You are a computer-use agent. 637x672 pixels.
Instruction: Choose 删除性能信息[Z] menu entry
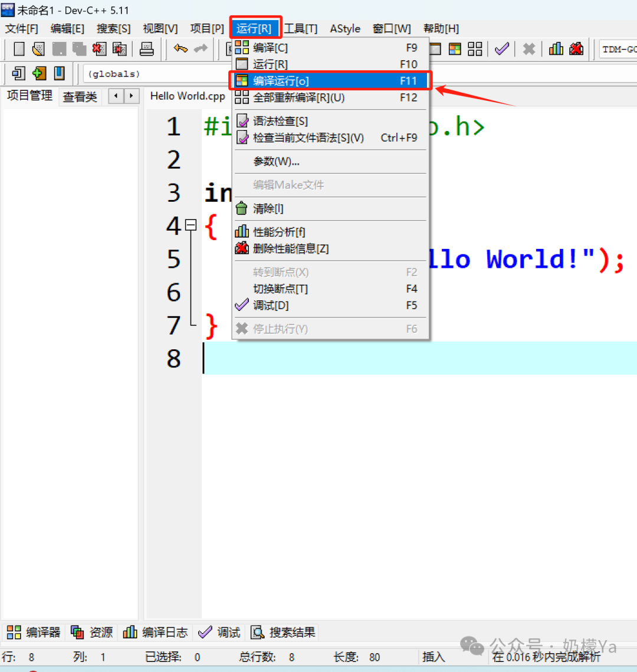[330, 248]
